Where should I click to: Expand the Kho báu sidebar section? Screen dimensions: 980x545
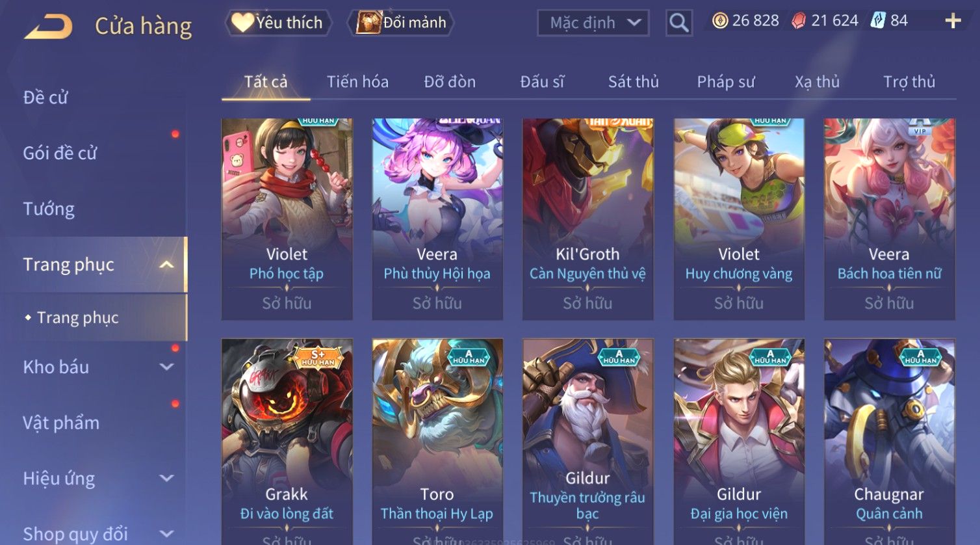[x=166, y=367]
